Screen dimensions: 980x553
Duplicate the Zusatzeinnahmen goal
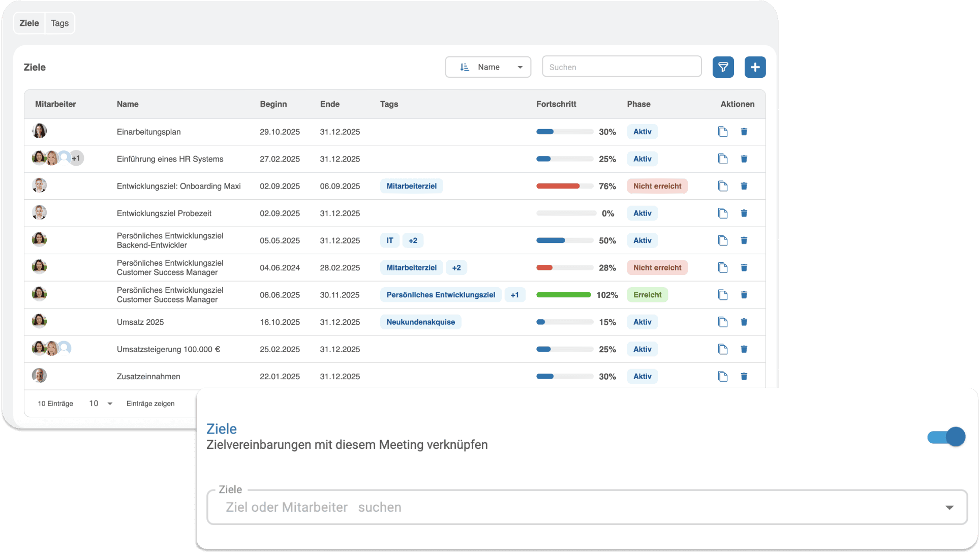pos(723,377)
